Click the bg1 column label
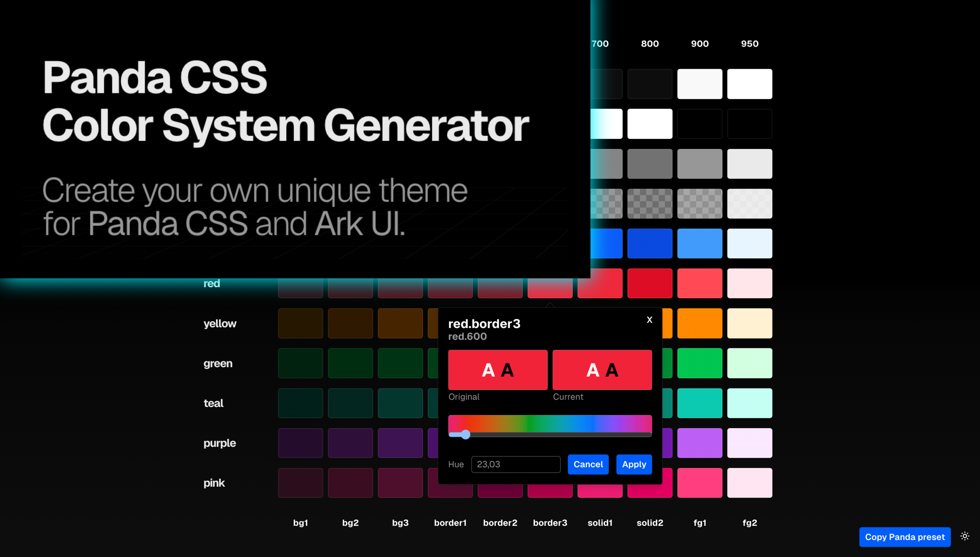This screenshot has height=557, width=980. [x=300, y=523]
